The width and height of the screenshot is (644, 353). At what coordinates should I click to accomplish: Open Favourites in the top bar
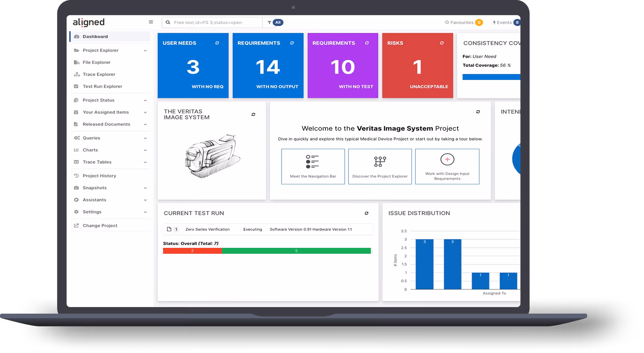(463, 22)
